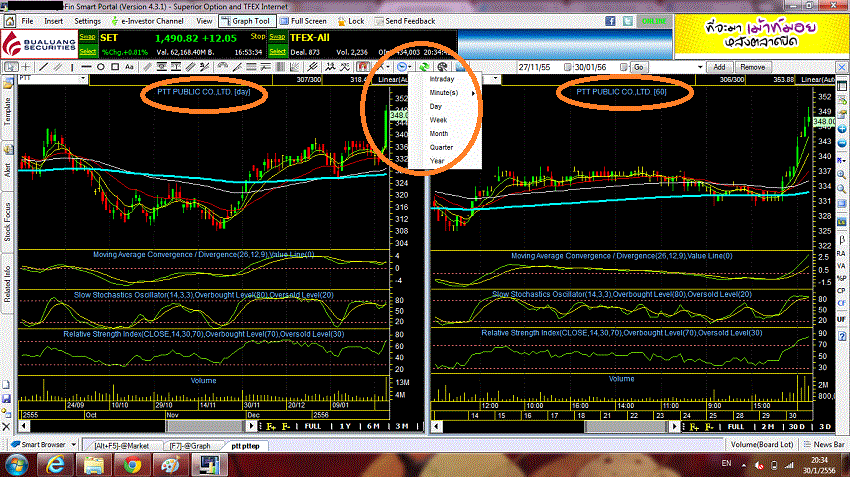
Task: Click the home icon beside File
Action: tap(10, 21)
